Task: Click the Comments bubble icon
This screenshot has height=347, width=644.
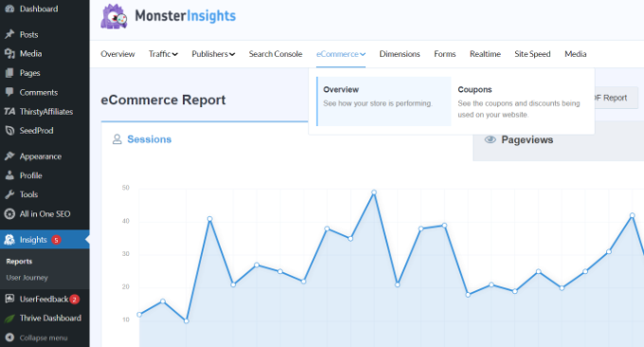Action: [9, 92]
